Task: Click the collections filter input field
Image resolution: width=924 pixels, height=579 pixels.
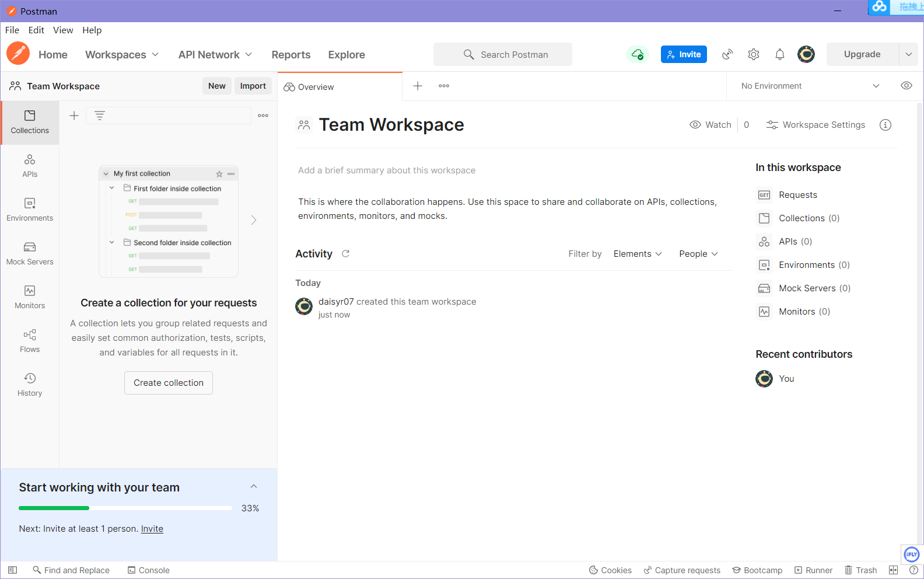Action: pos(169,116)
